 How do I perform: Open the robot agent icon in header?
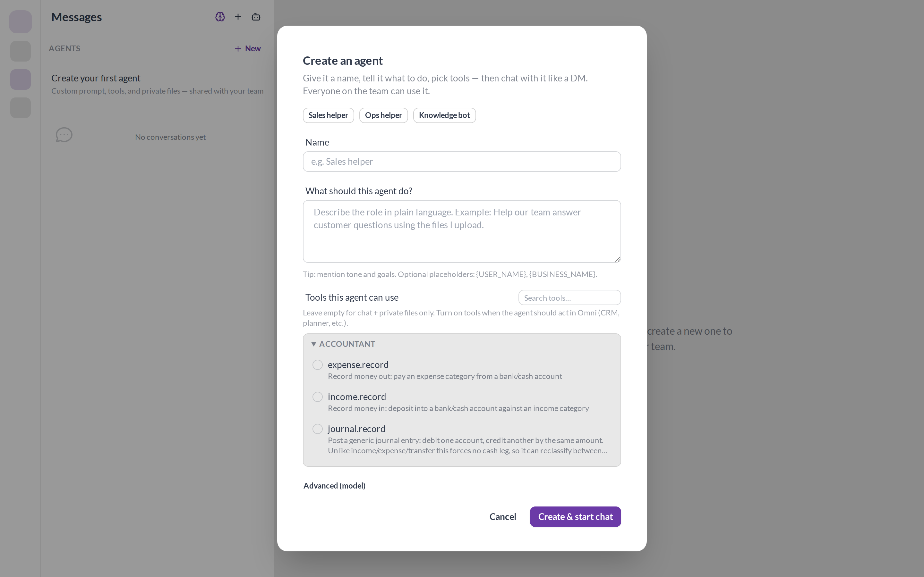click(256, 17)
